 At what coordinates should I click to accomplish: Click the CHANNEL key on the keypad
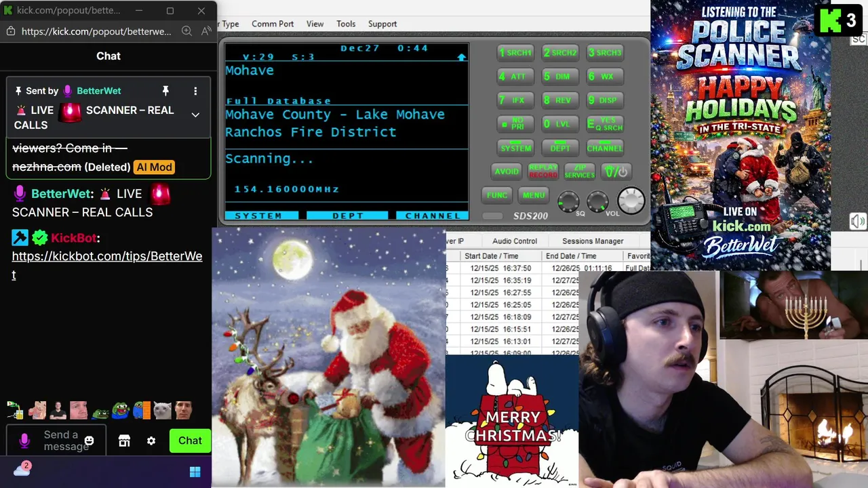click(x=605, y=148)
